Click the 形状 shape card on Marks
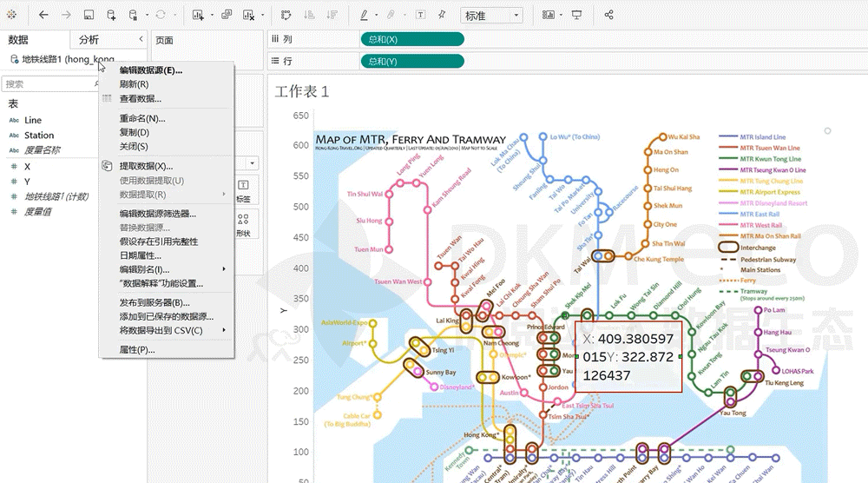Screen dimensions: 868x483 point(243,225)
